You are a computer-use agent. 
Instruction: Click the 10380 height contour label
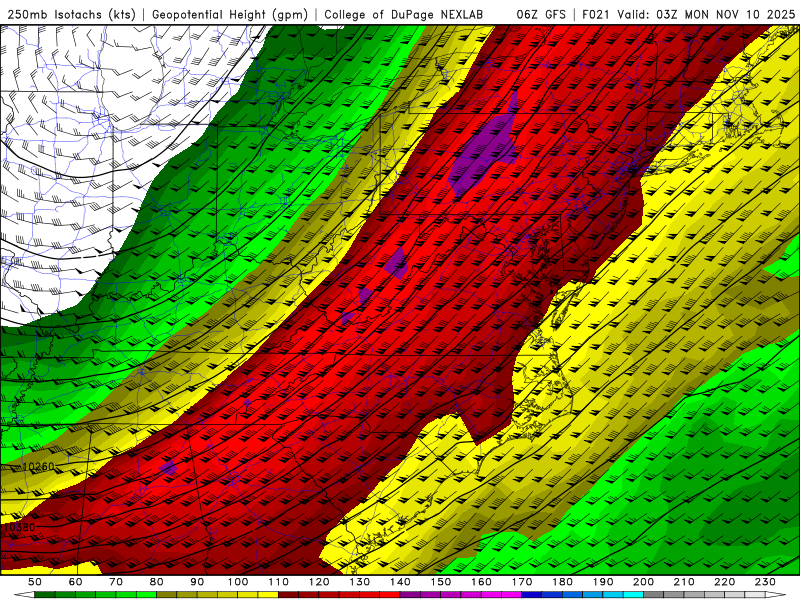[19, 527]
